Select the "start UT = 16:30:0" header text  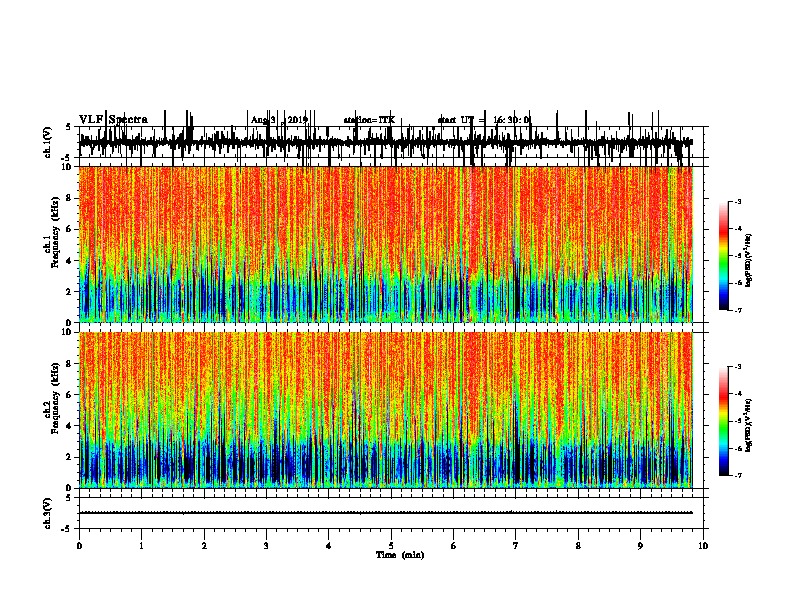485,120
